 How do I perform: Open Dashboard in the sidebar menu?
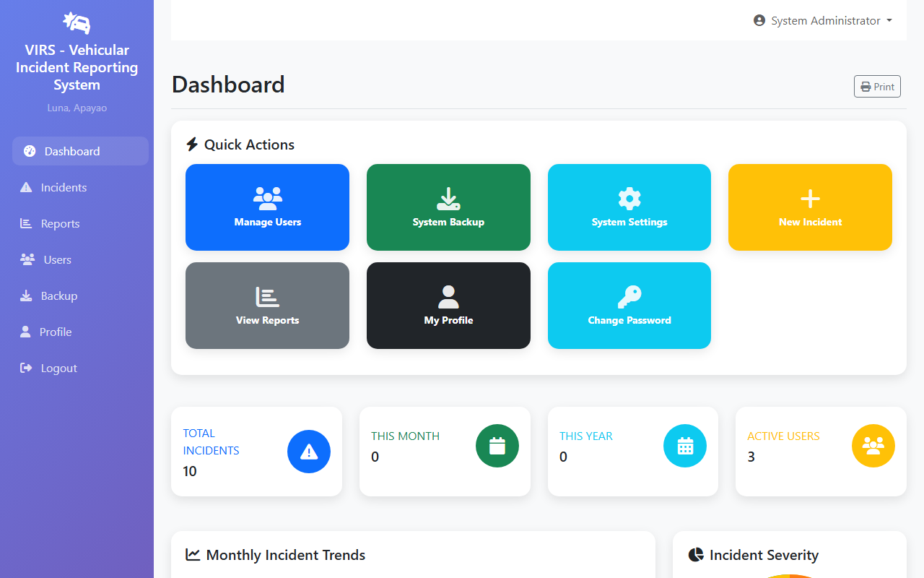tap(80, 151)
